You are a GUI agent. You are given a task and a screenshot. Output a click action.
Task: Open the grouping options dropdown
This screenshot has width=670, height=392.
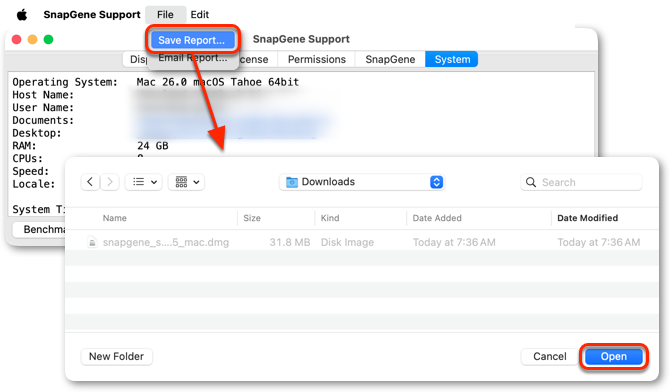(x=187, y=182)
